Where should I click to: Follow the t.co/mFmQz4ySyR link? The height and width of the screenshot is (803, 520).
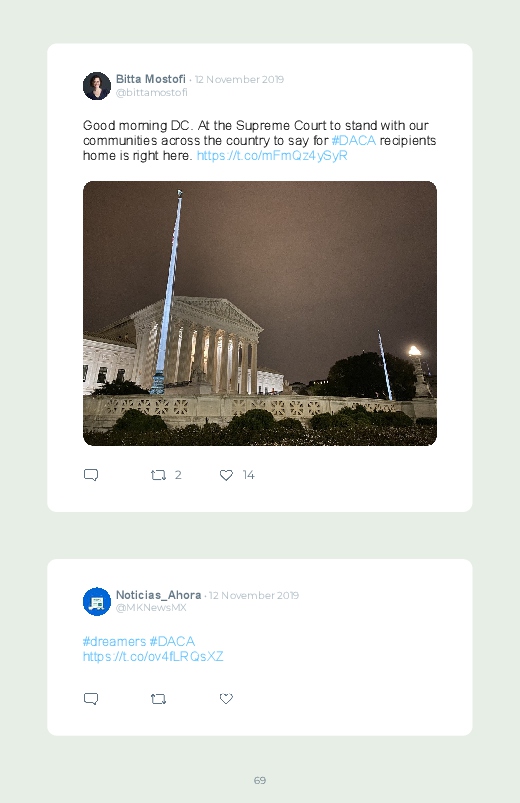272,155
